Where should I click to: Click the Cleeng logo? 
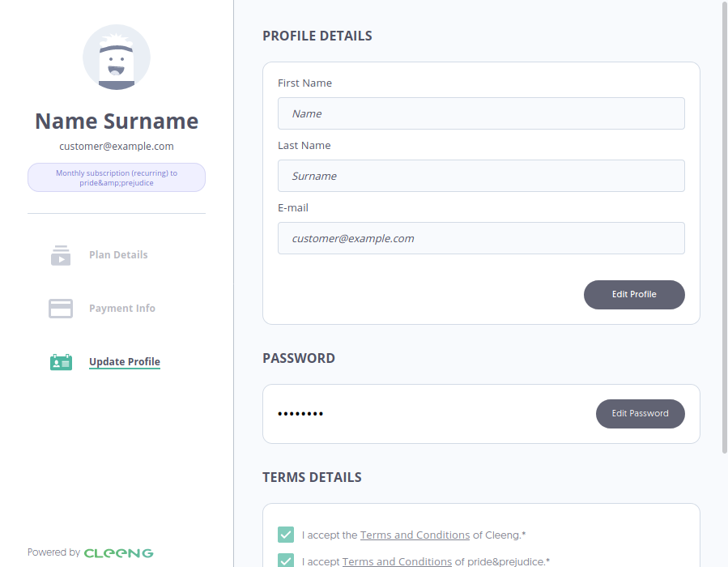pyautogui.click(x=118, y=553)
